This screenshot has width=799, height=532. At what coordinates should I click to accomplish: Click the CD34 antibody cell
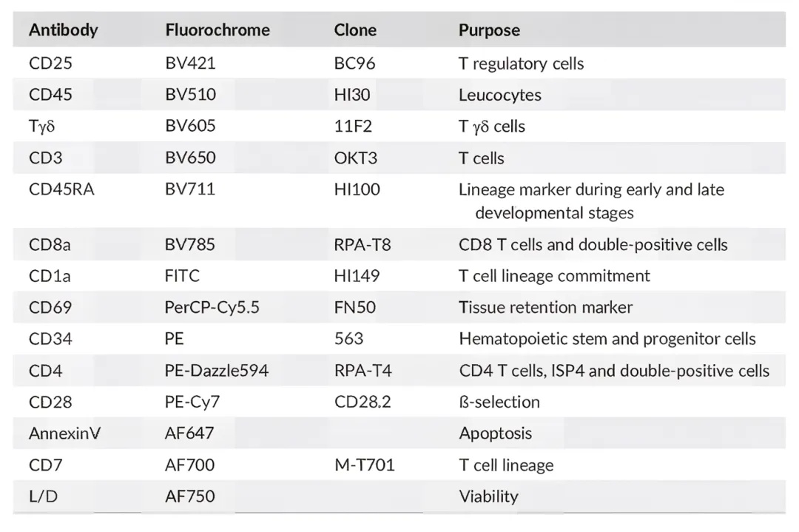[x=50, y=339]
